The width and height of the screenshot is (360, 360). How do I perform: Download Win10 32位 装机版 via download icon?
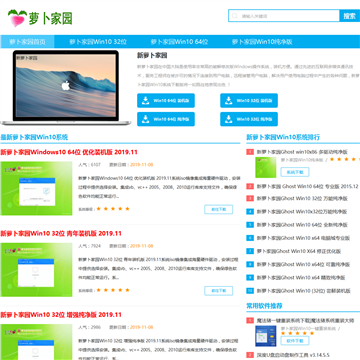click(229, 100)
